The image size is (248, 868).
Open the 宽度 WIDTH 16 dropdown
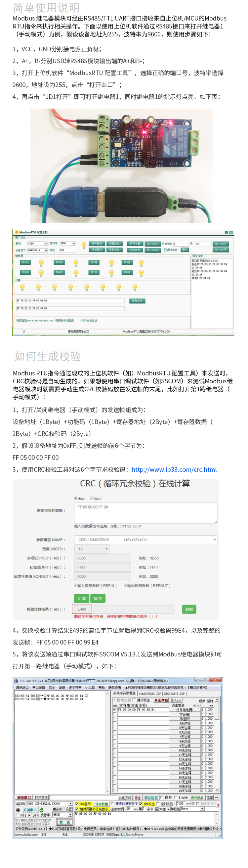[92, 549]
